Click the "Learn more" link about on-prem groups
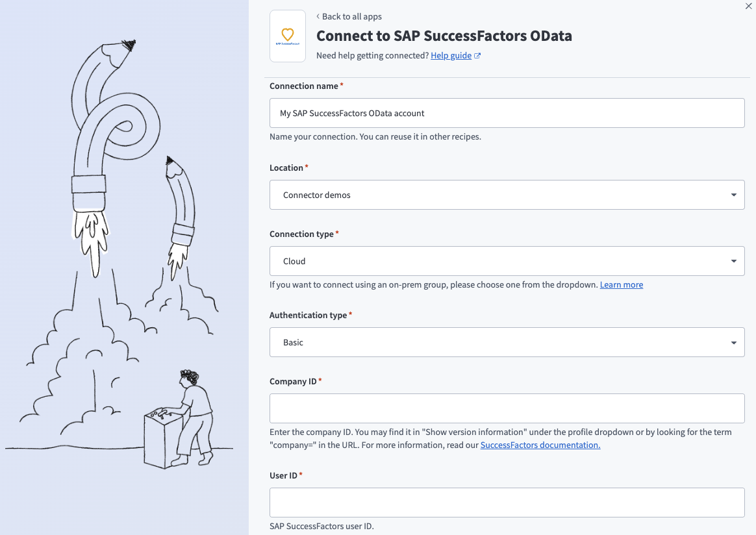The width and height of the screenshot is (756, 535). (x=621, y=284)
